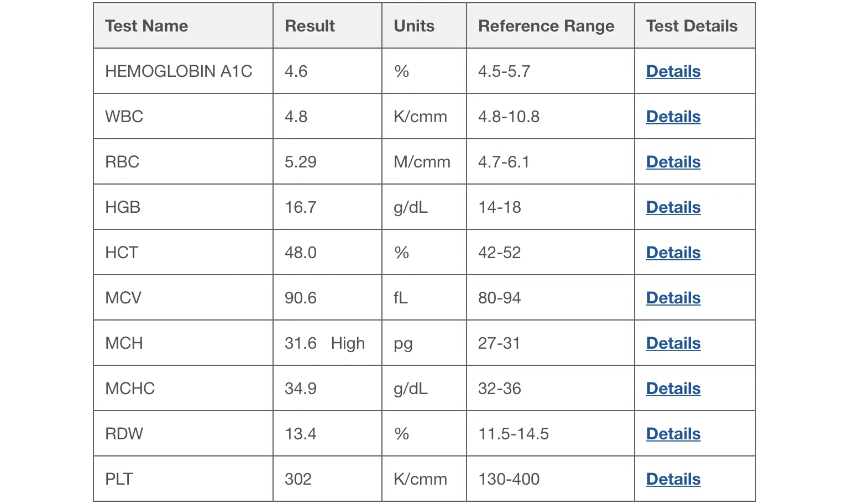
Task: Open Details link for MCH row
Action: [673, 343]
